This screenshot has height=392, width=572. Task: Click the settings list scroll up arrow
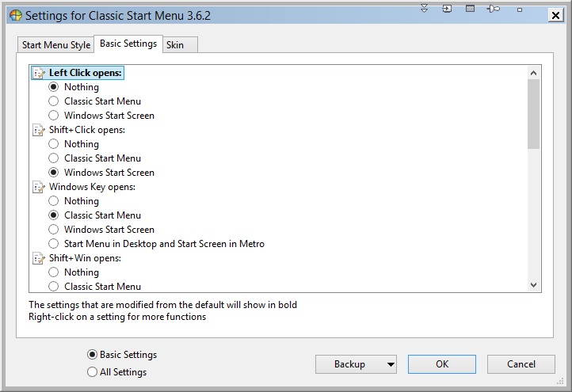533,73
